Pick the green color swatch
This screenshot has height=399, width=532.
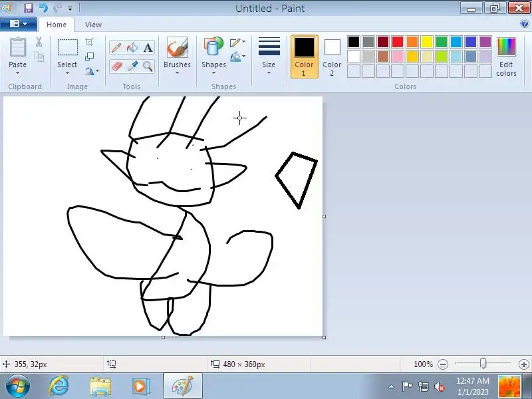442,42
